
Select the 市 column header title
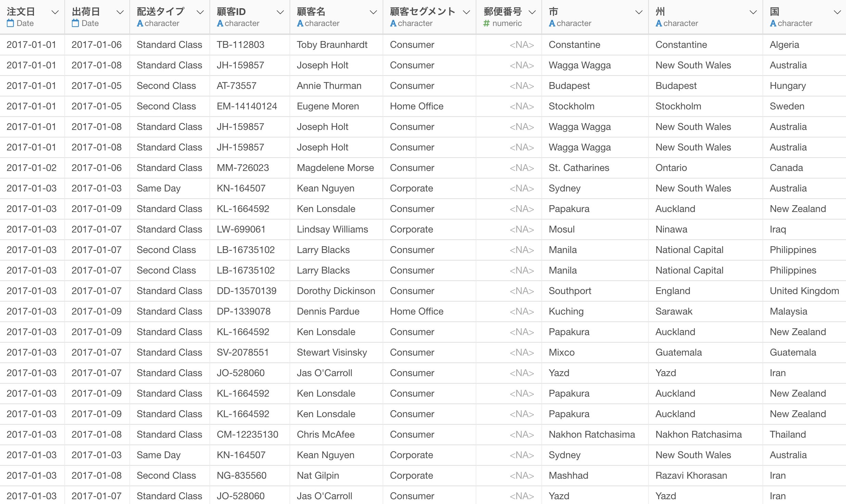(553, 12)
